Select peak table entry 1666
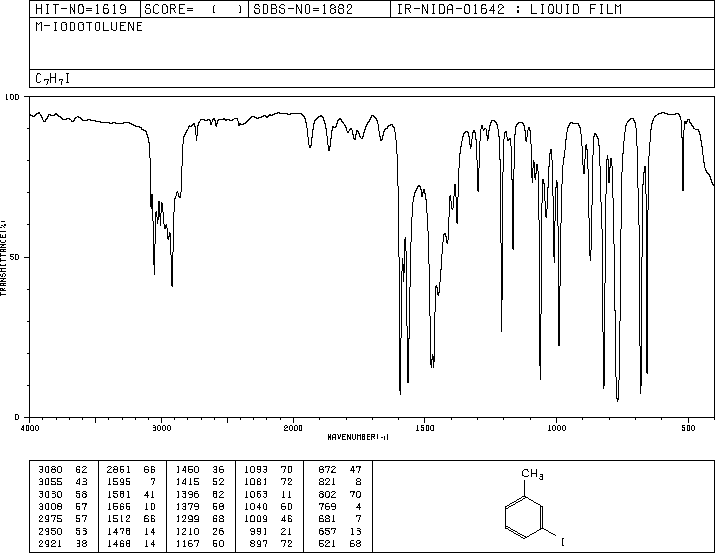Screen dimensions: 715x553 (119, 506)
